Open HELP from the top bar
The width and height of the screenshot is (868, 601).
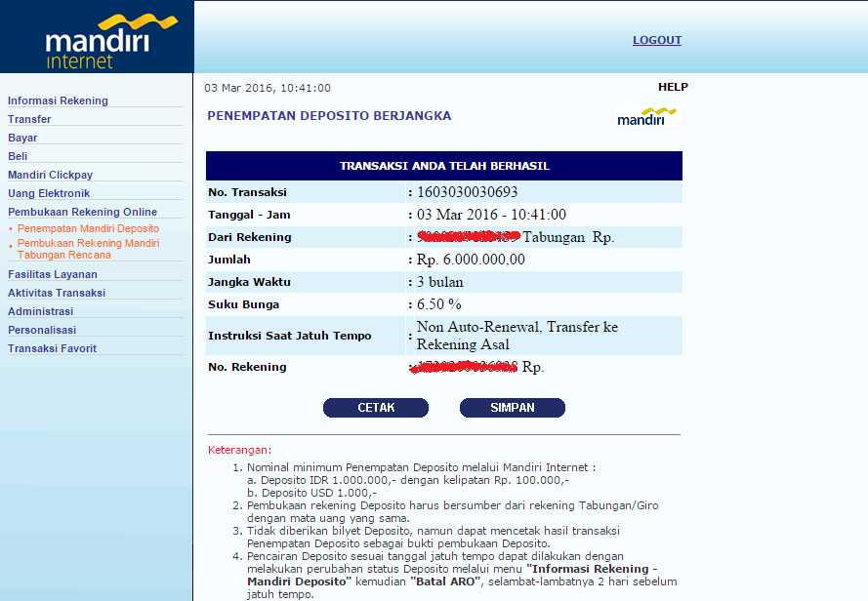pos(673,87)
